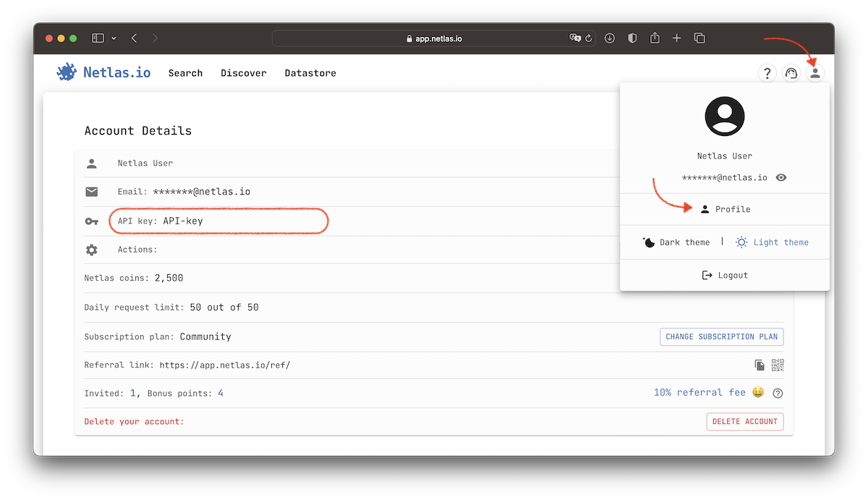Viewport: 868px width, 500px height.
Task: Open the referral fee help circle icon
Action: (x=778, y=393)
